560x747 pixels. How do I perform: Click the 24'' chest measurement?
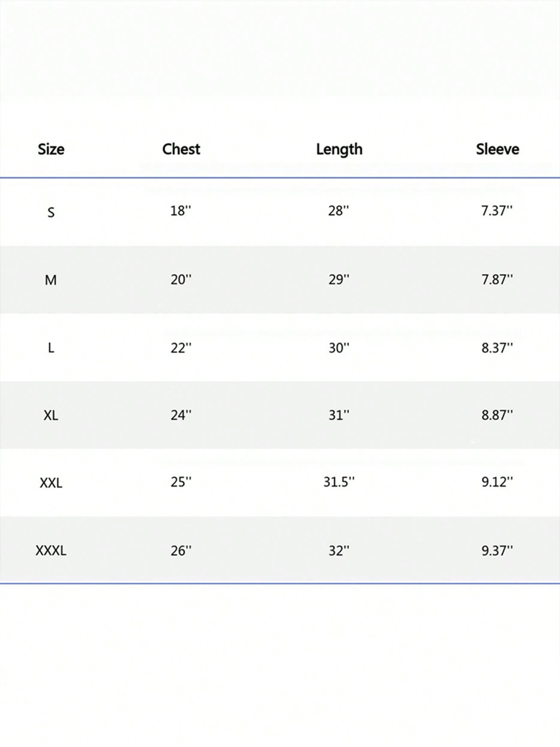pos(181,415)
